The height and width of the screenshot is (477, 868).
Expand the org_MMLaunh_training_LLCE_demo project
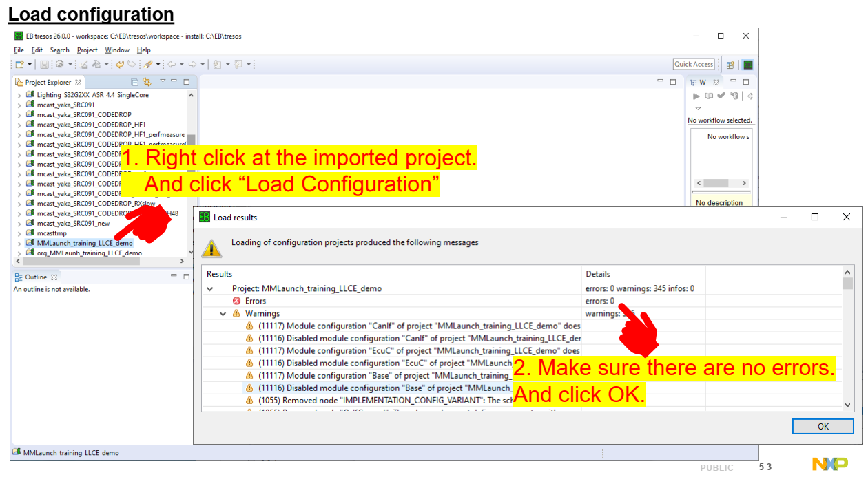pos(19,253)
